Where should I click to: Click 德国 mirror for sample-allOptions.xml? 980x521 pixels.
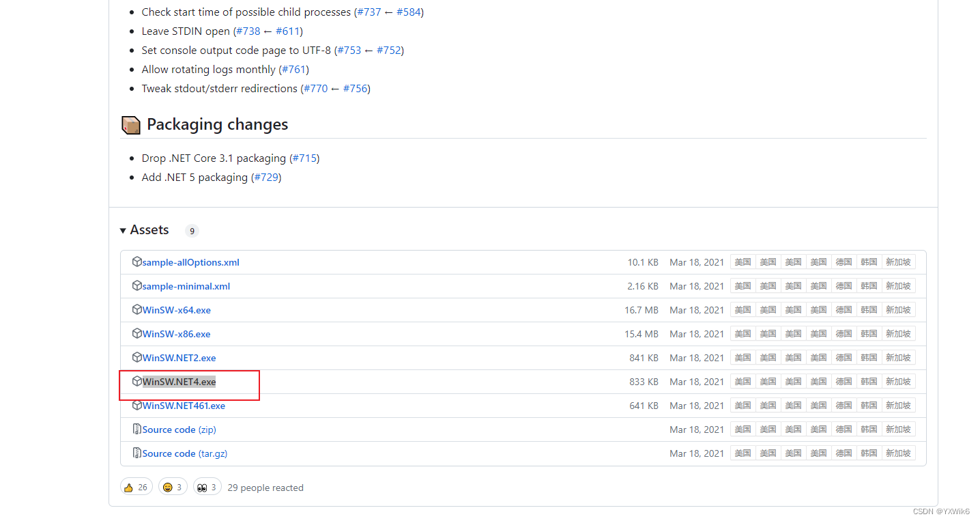tap(844, 262)
